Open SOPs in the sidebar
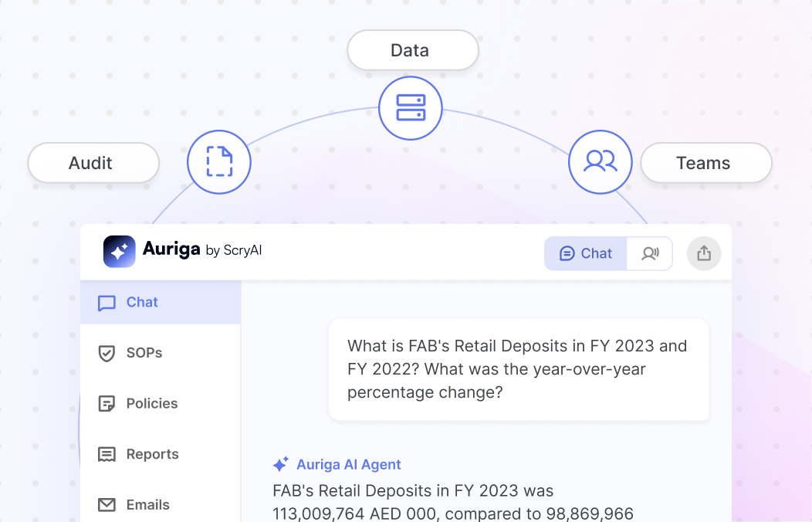 [x=161, y=353]
